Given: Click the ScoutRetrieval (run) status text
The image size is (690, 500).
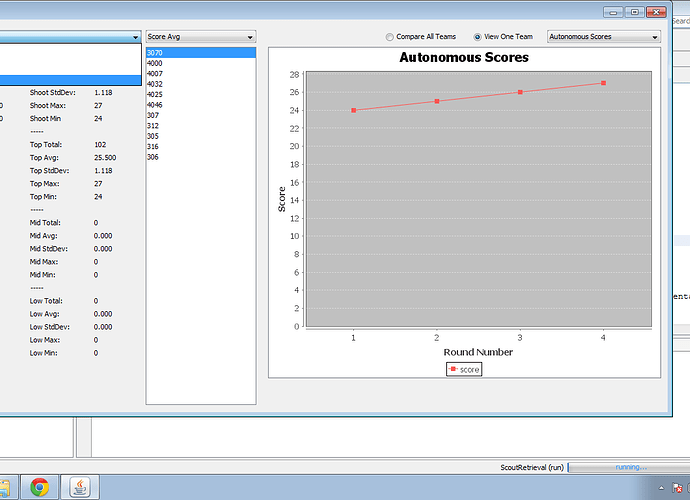Looking at the screenshot, I should pyautogui.click(x=532, y=467).
